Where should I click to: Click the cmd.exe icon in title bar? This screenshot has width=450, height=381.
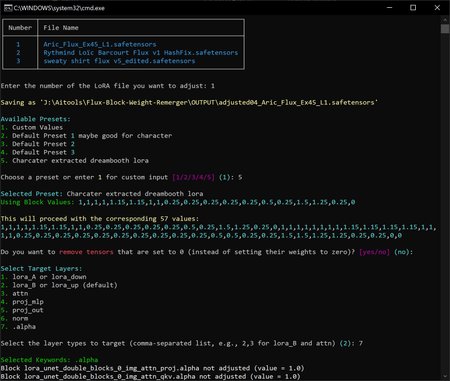8,8
